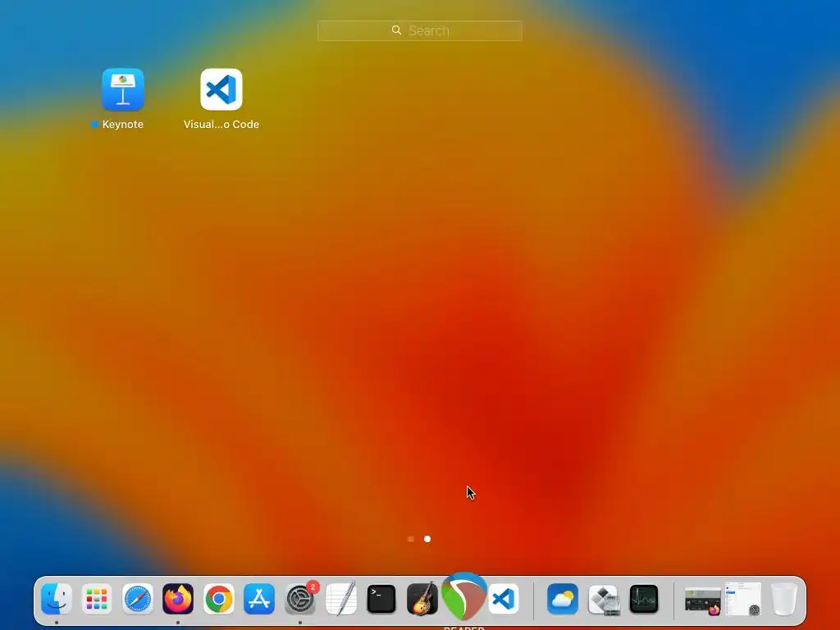Screen dimensions: 840x630
Task: Open Activity Monitor from the Dock
Action: pos(644,599)
